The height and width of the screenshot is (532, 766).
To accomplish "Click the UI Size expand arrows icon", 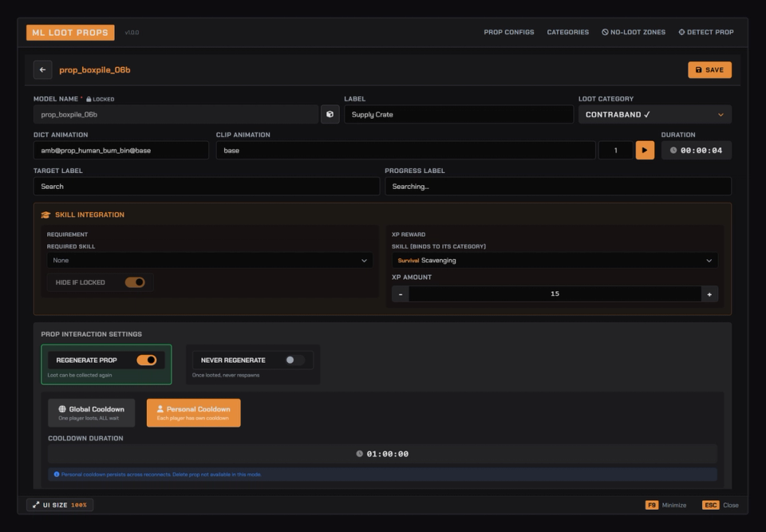I will click(x=36, y=505).
